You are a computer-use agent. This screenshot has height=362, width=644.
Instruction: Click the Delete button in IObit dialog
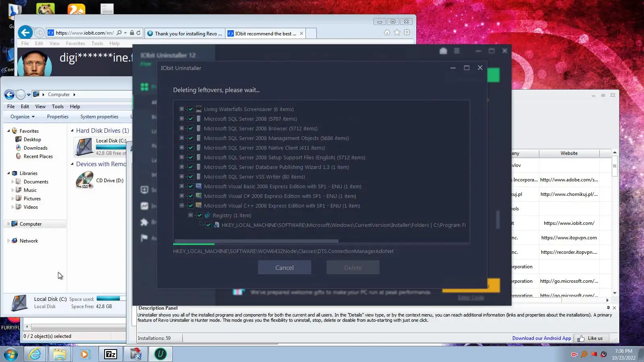pyautogui.click(x=353, y=267)
